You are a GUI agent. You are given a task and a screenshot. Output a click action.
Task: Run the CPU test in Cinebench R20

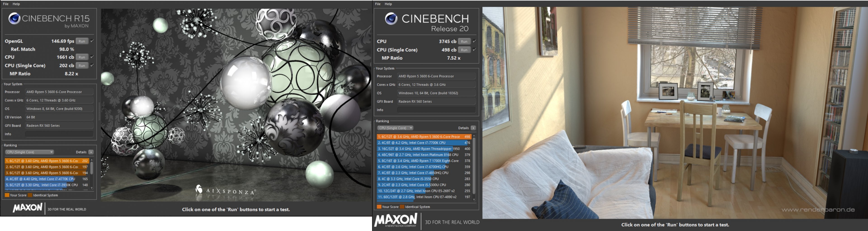[x=464, y=41]
